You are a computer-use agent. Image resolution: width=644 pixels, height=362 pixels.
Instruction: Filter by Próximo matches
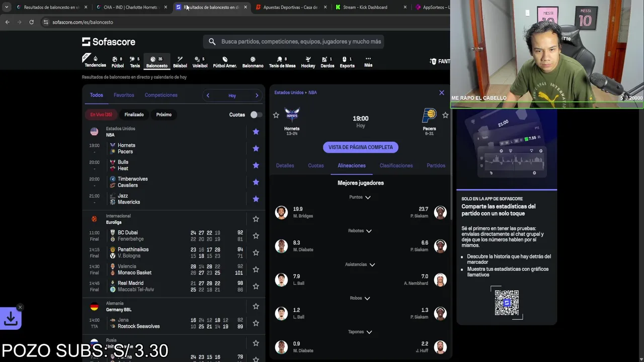click(164, 115)
